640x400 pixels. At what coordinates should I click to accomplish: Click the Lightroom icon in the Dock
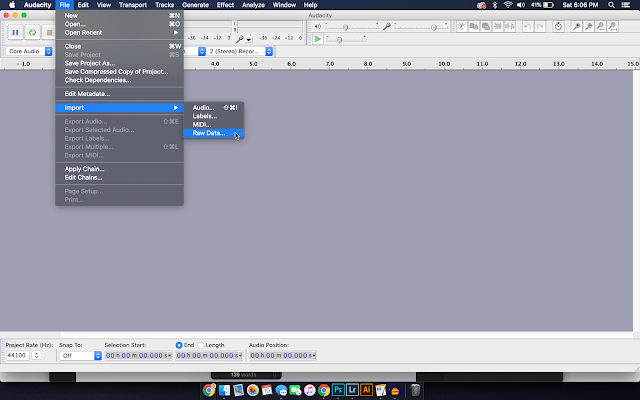coord(352,390)
